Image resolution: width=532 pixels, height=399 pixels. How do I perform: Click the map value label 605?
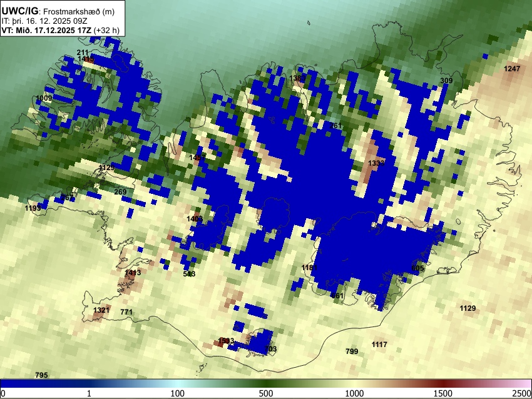coord(417,268)
